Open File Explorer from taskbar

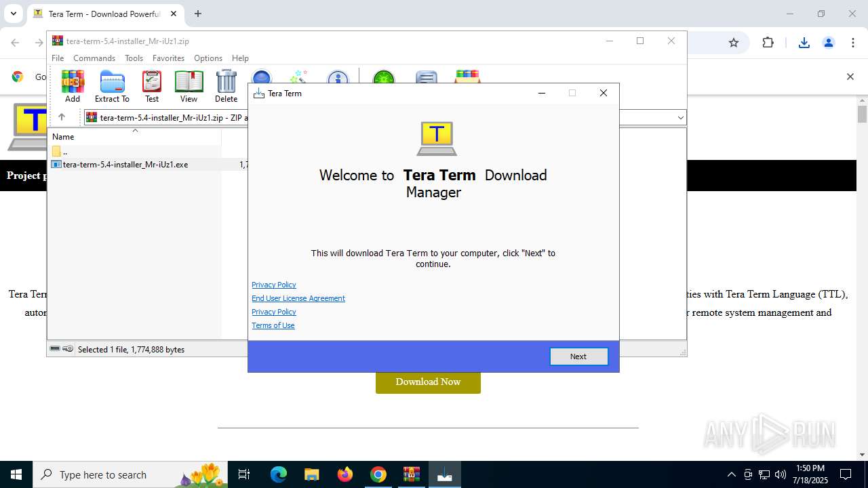point(311,474)
